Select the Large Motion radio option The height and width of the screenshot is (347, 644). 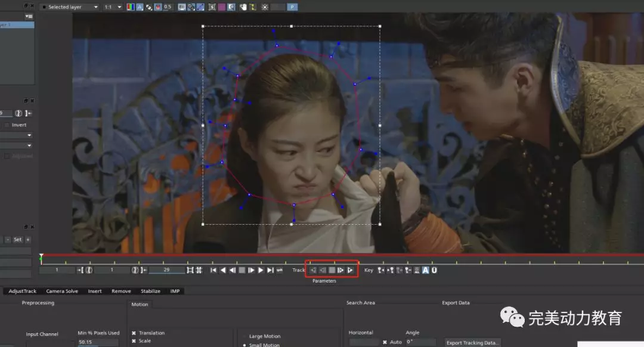click(245, 336)
